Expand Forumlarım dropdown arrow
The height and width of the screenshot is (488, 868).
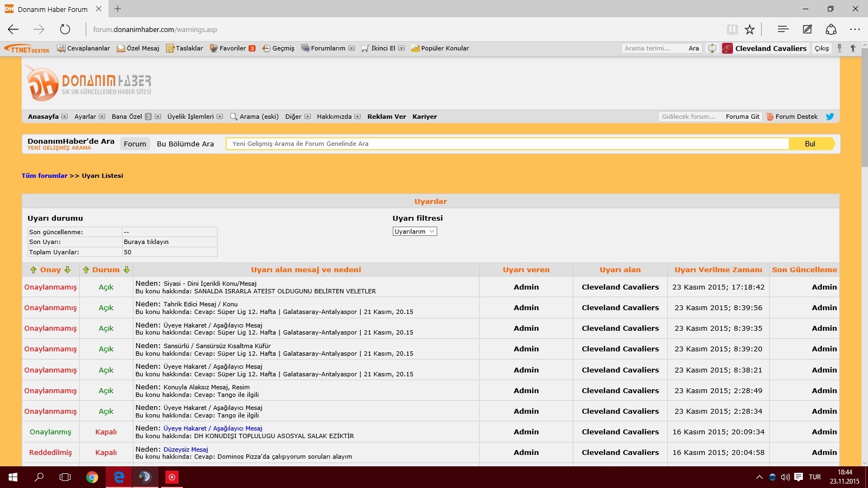tap(351, 48)
